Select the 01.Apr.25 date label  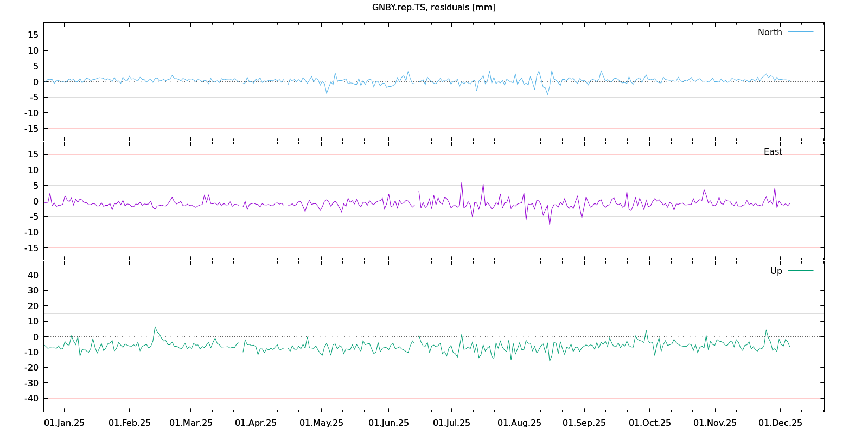pyautogui.click(x=256, y=423)
